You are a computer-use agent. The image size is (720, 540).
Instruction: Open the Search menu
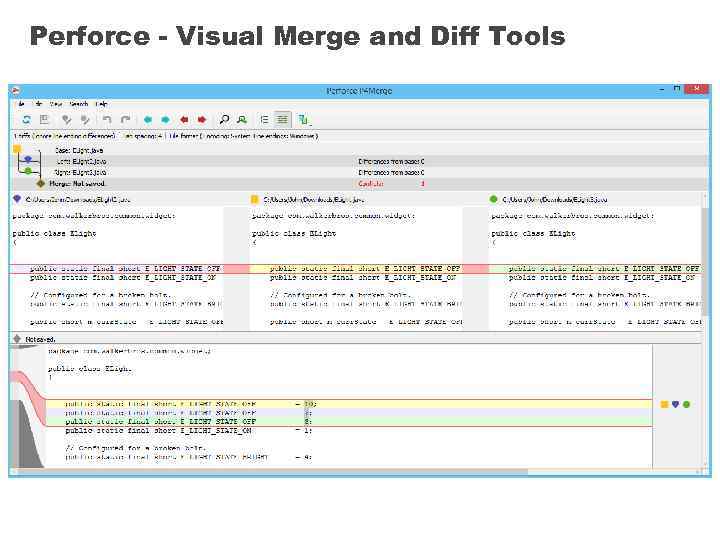(x=79, y=104)
